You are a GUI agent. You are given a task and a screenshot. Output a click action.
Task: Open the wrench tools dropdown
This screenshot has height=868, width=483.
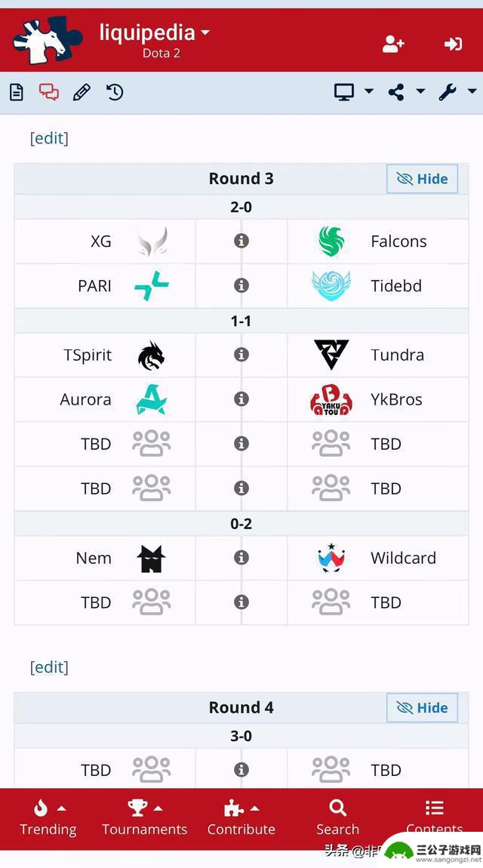(457, 92)
